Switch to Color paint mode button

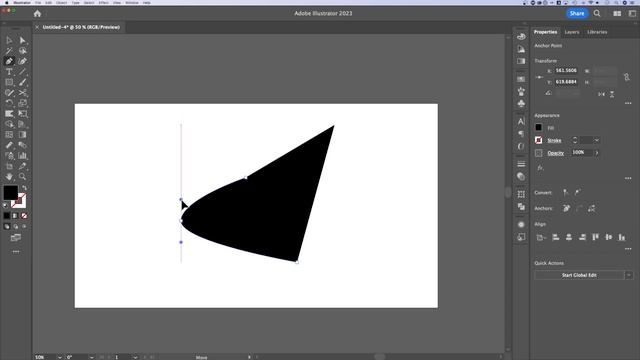click(x=7, y=216)
